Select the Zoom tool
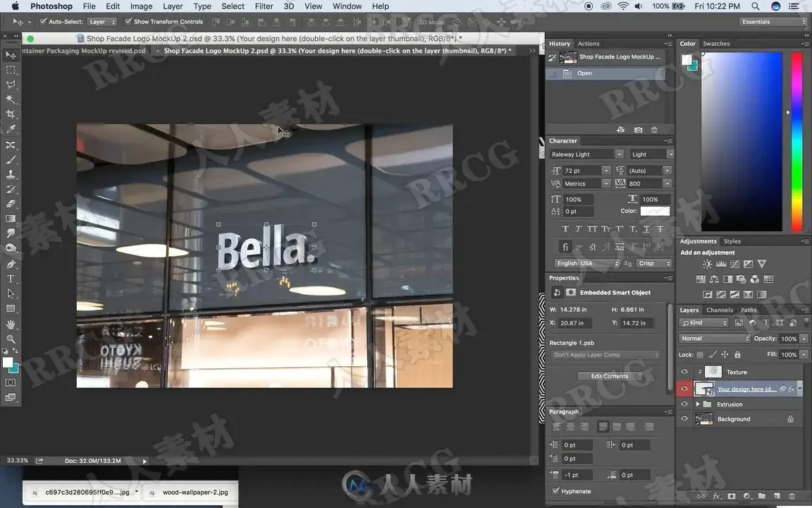812x508 pixels. pos(11,339)
